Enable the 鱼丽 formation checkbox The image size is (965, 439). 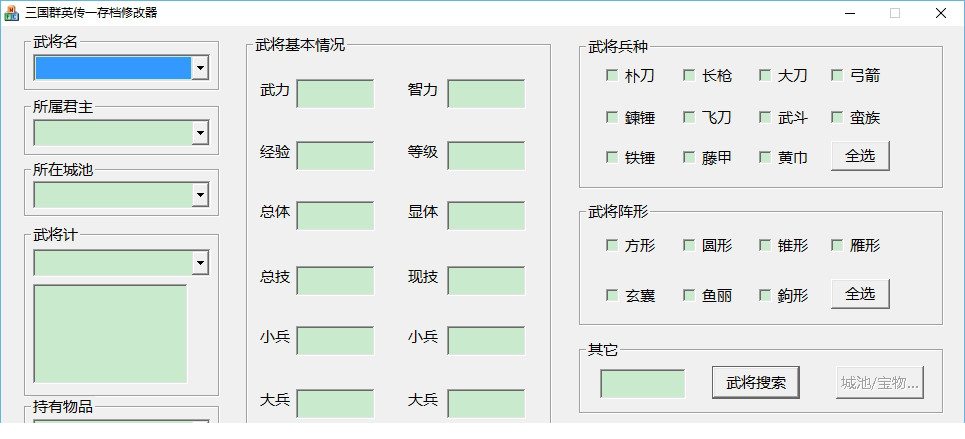(689, 296)
